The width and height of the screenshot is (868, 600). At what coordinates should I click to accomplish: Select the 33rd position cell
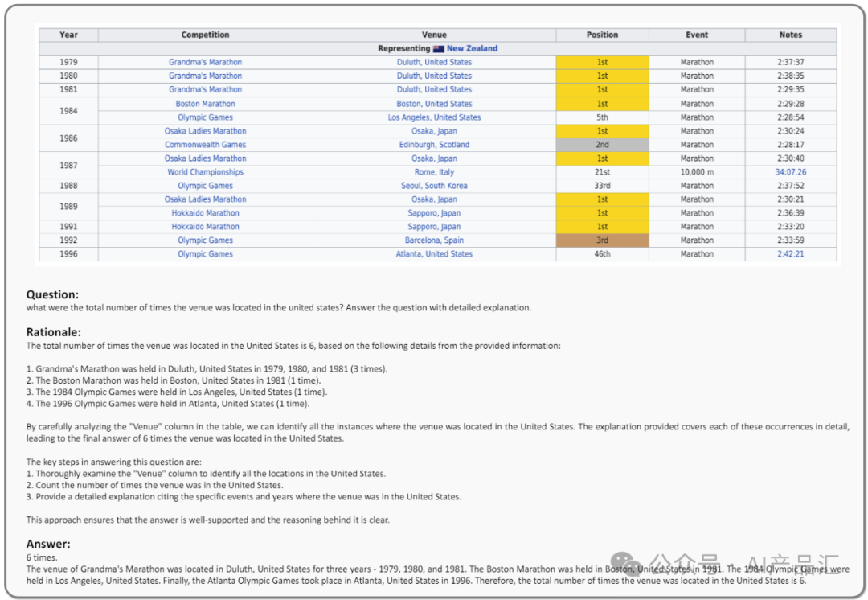click(x=602, y=186)
